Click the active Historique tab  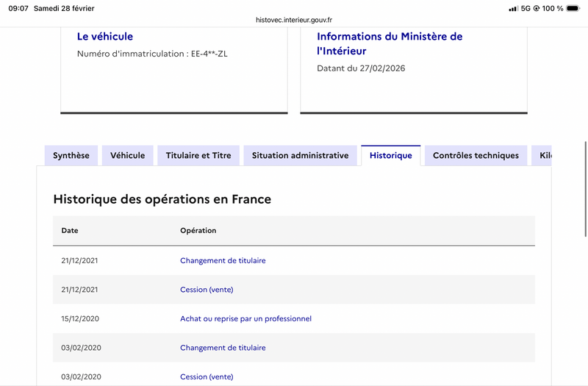pyautogui.click(x=390, y=155)
